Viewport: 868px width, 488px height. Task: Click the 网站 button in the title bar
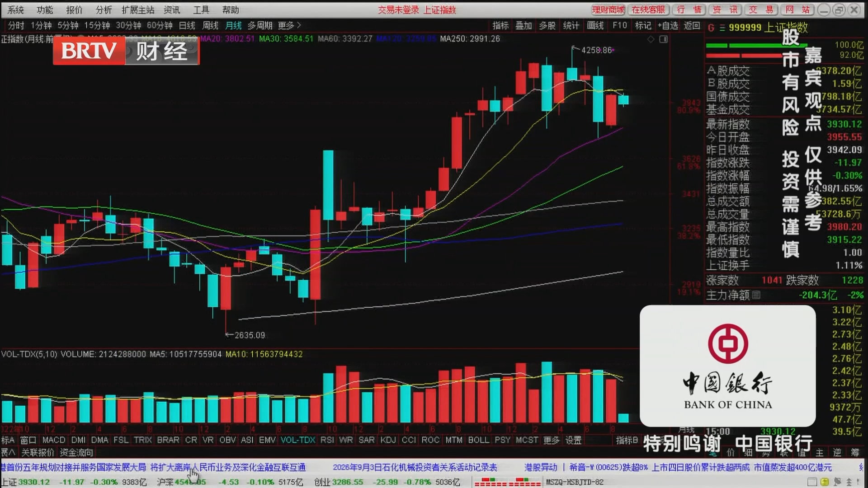coord(797,10)
